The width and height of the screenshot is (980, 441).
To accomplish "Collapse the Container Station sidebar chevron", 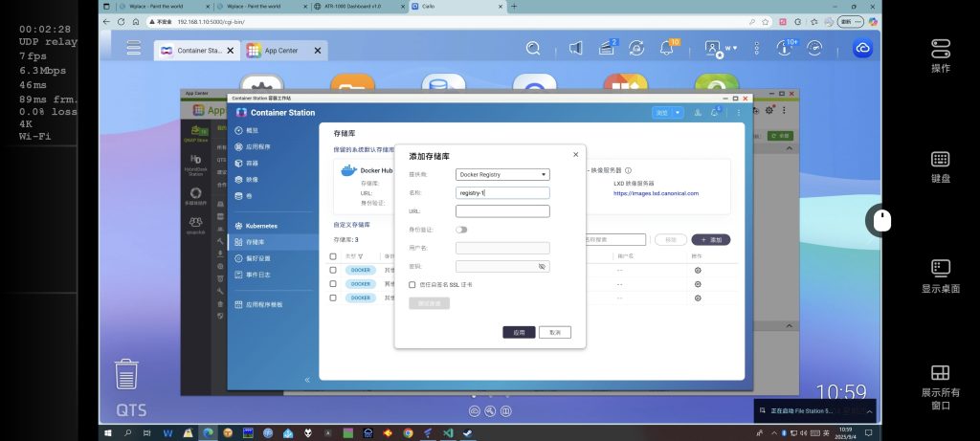I will pyautogui.click(x=307, y=380).
